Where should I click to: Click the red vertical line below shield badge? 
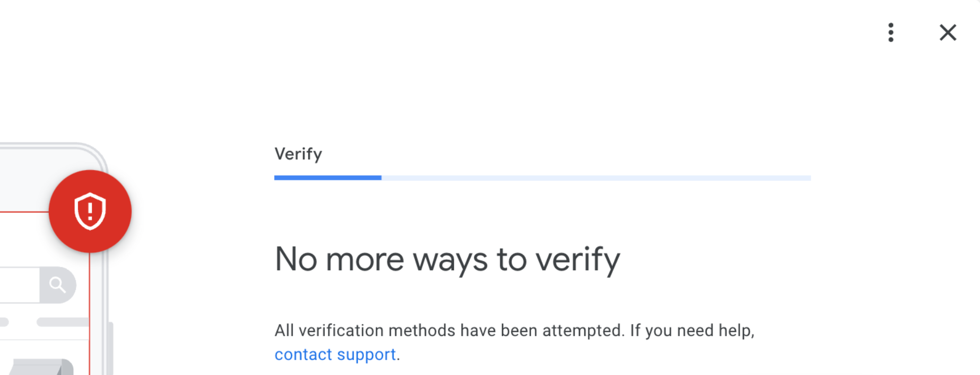click(90, 313)
